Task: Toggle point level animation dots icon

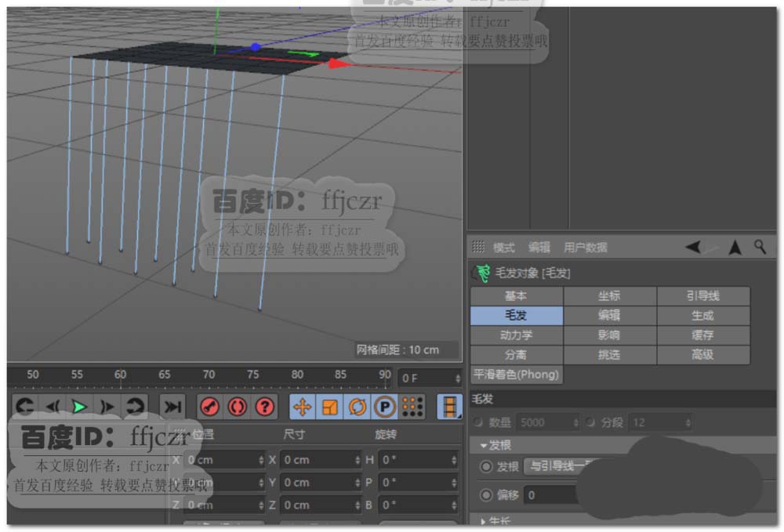Action: [412, 407]
